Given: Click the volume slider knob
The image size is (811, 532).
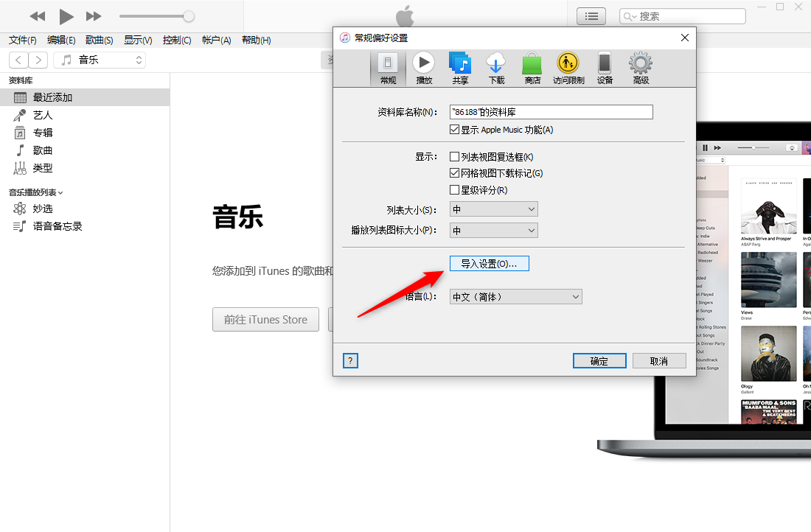Looking at the screenshot, I should (x=189, y=16).
